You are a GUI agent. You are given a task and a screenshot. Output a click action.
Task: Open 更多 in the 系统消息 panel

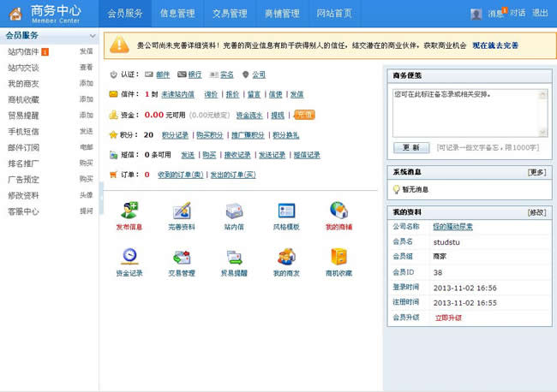[x=536, y=172]
